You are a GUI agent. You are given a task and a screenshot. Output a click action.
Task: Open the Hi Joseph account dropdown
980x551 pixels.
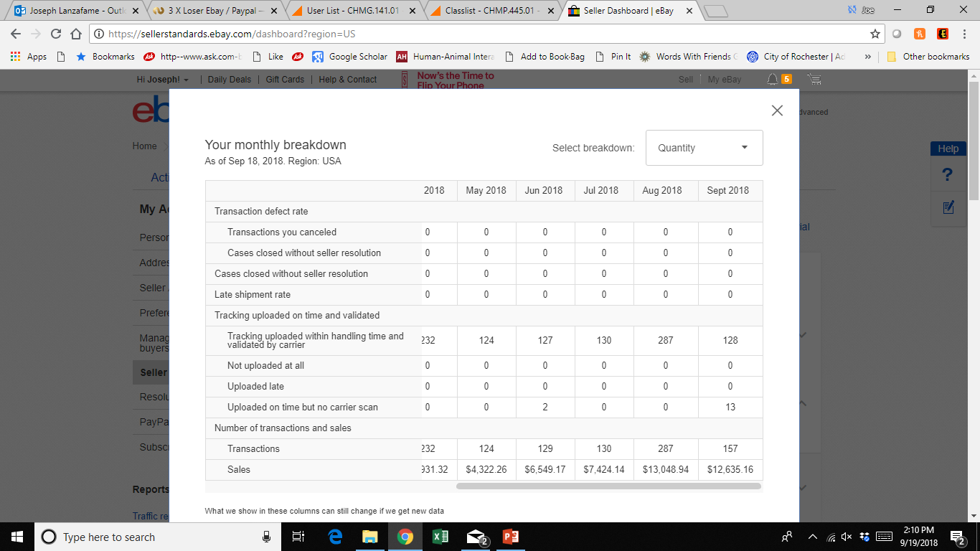(163, 80)
